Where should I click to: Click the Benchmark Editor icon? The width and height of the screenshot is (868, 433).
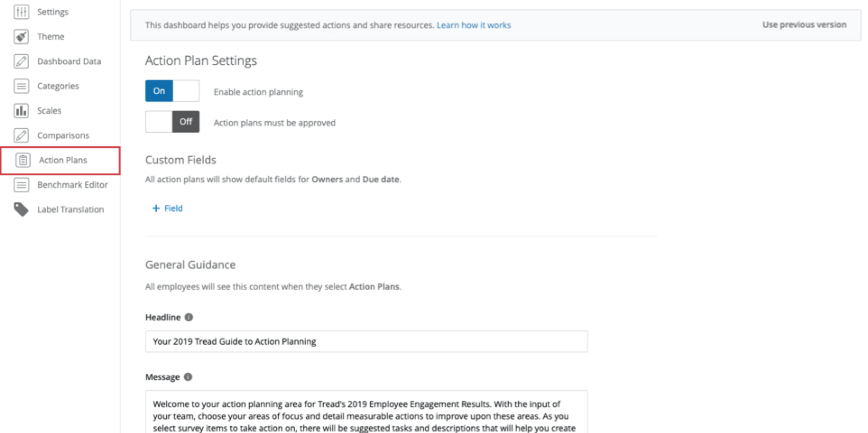click(21, 185)
